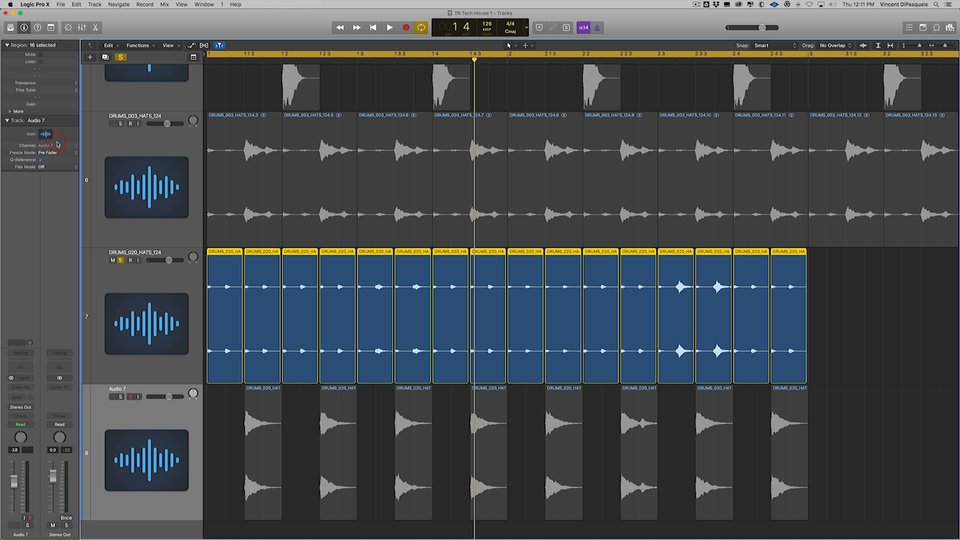Viewport: 960px width, 540px height.
Task: Open the Mixer button
Action: click(x=81, y=28)
